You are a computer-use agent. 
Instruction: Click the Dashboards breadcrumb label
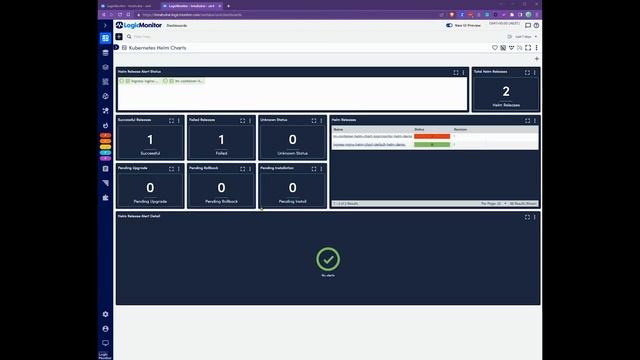pos(177,26)
